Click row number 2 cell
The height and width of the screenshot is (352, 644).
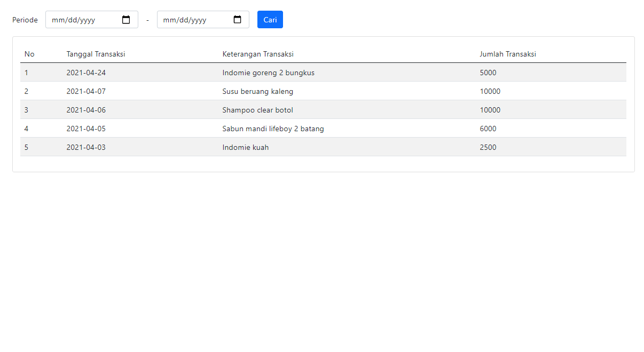tap(26, 91)
